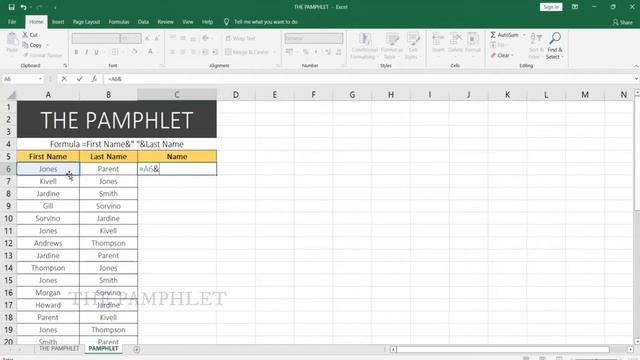Switch to the Review tab
This screenshot has width=640, height=360.
click(165, 22)
